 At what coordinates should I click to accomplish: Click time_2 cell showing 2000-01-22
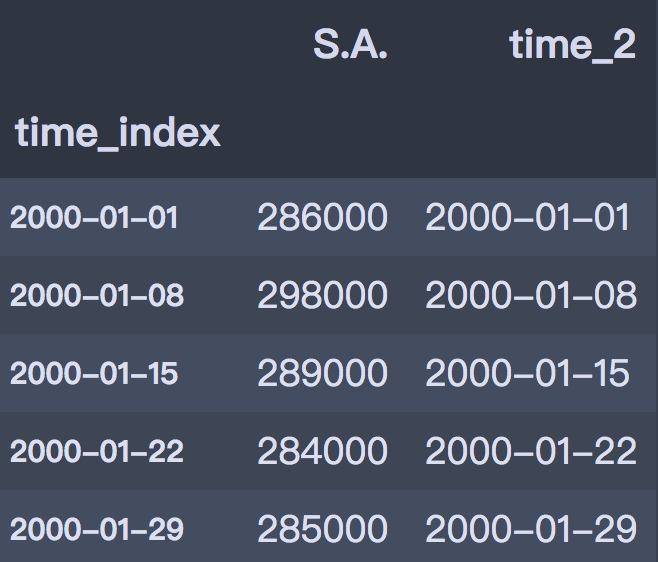(x=531, y=451)
